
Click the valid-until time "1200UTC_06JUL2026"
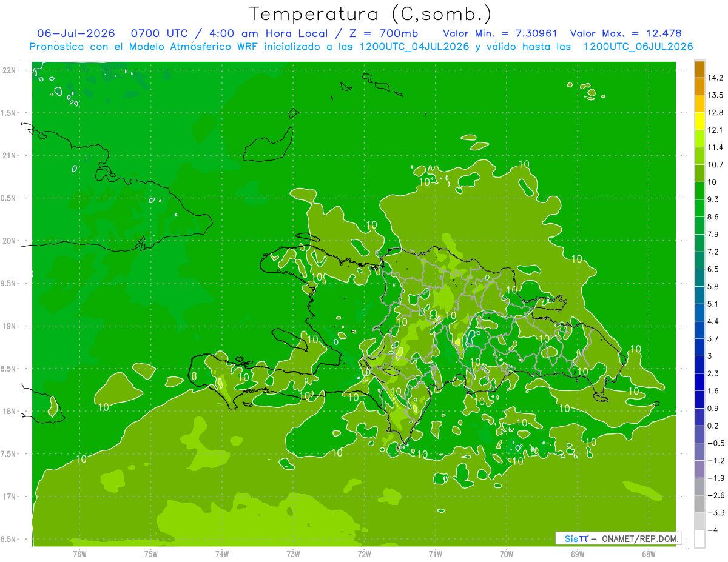click(638, 47)
